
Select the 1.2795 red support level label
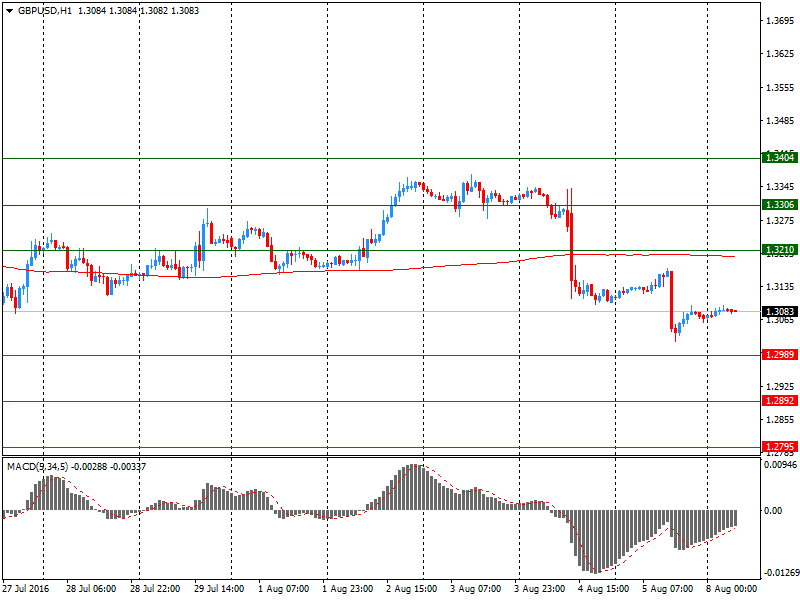tap(780, 446)
